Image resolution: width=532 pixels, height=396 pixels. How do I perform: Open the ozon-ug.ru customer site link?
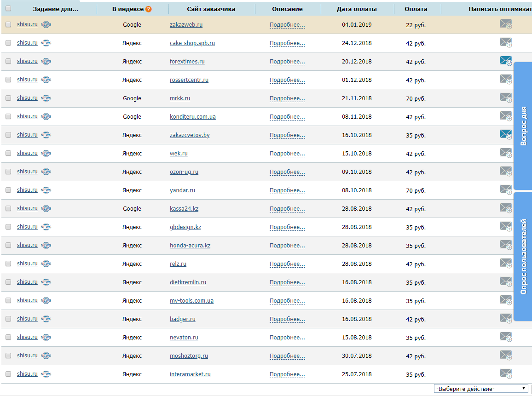tap(184, 172)
